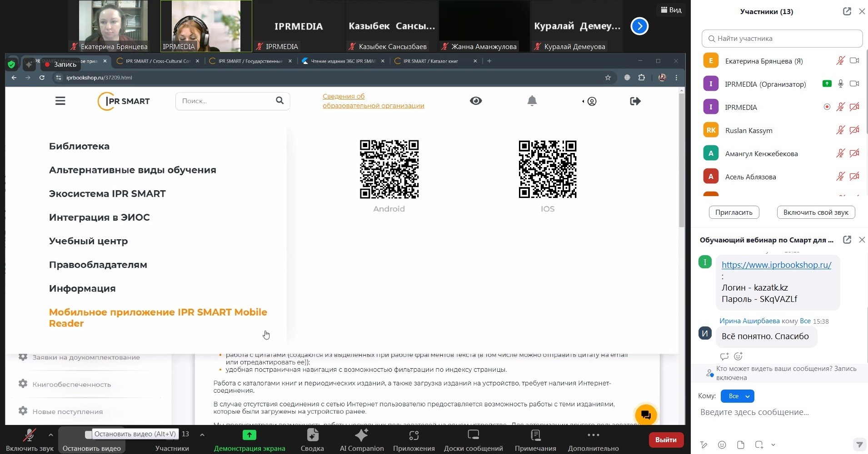
Task: Pop out the Participants panel
Action: pyautogui.click(x=847, y=11)
